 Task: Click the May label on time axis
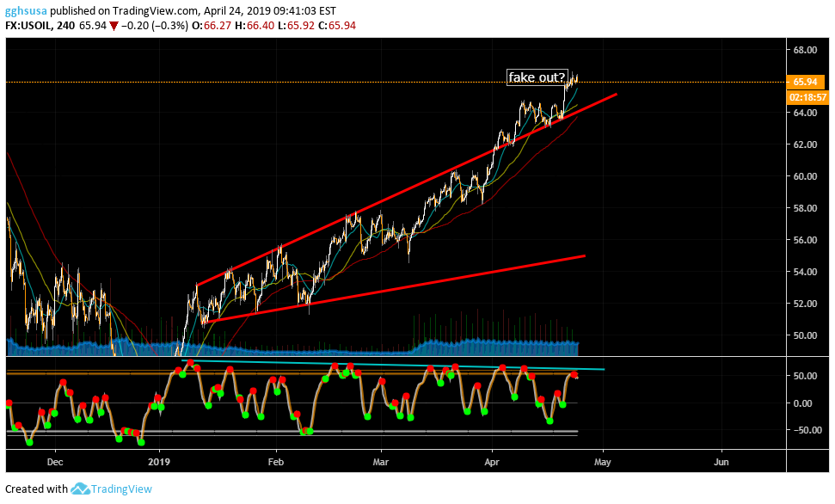[x=603, y=462]
